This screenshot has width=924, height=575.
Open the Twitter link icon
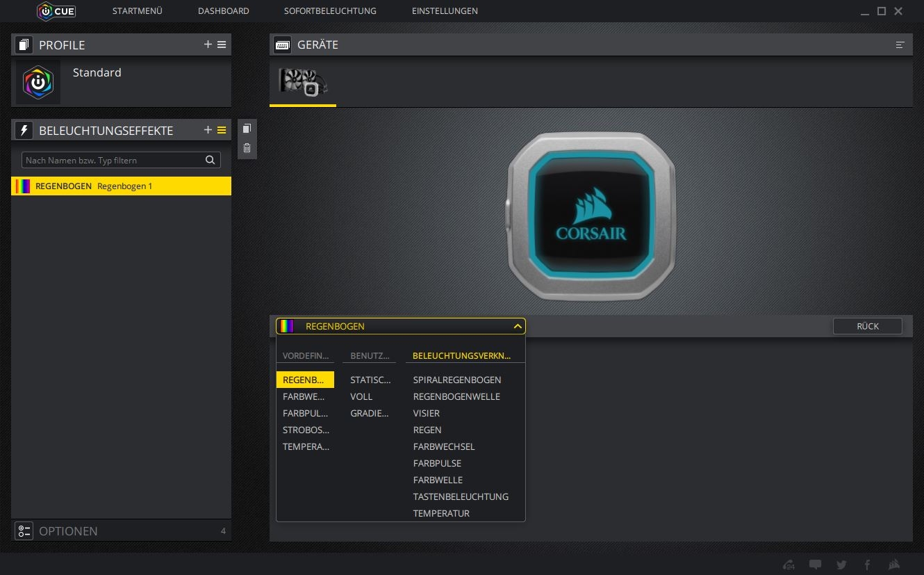coord(841,565)
